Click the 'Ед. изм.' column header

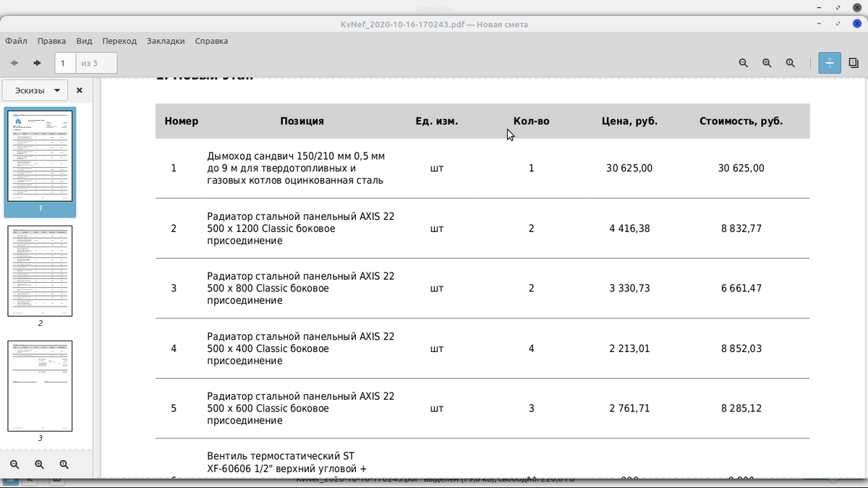click(x=437, y=121)
